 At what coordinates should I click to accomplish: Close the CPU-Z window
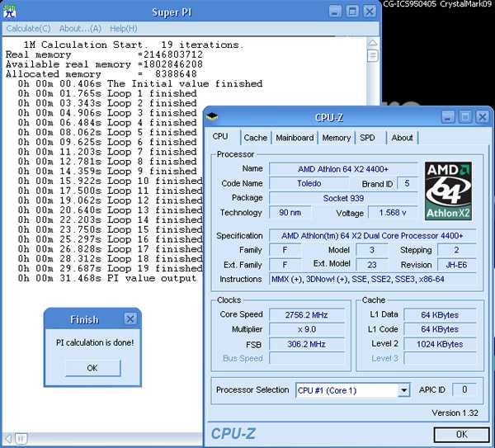click(483, 117)
